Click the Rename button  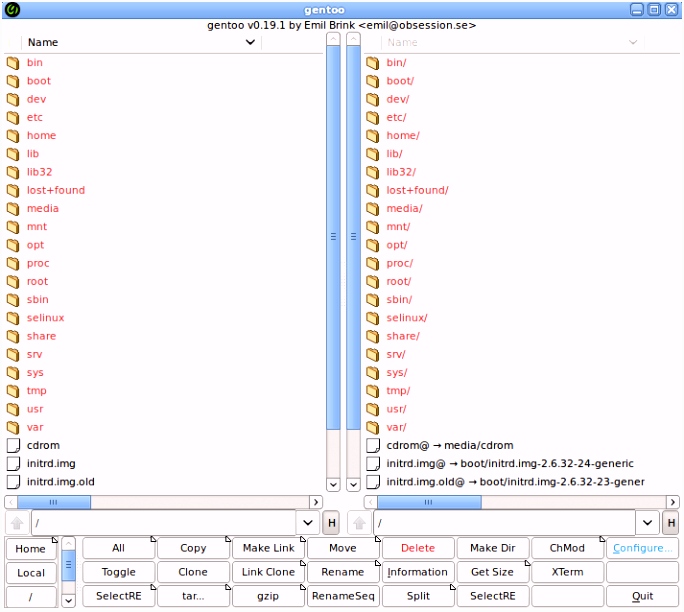343,572
